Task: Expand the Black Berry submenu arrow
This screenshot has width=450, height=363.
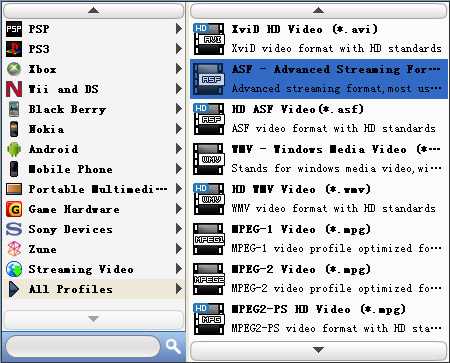Action: [179, 109]
